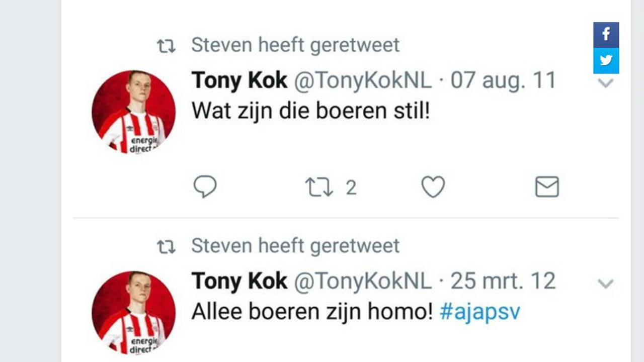Reply to the 'Wat zijn die boeren stil!' tweet
The width and height of the screenshot is (644, 362).
205,187
